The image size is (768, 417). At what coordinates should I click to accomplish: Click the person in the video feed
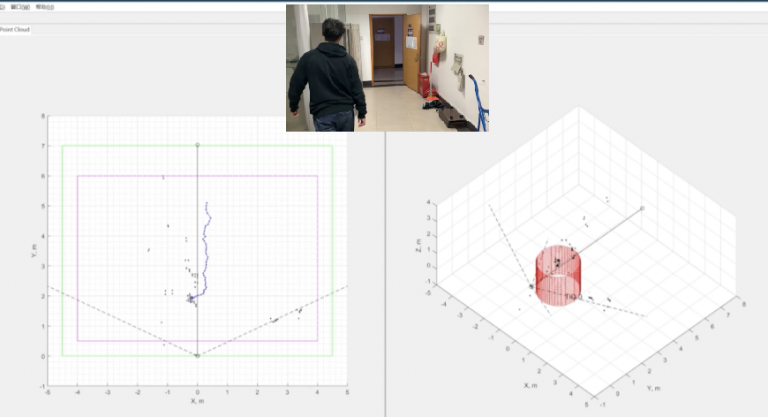[x=328, y=80]
